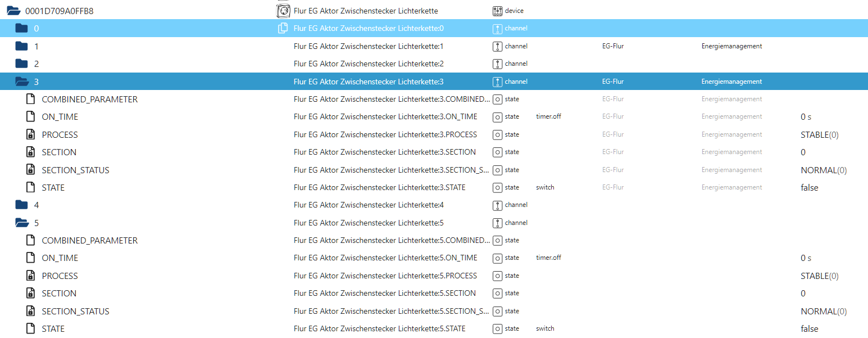
Task: Click the device image icon beside the device name
Action: click(x=284, y=11)
